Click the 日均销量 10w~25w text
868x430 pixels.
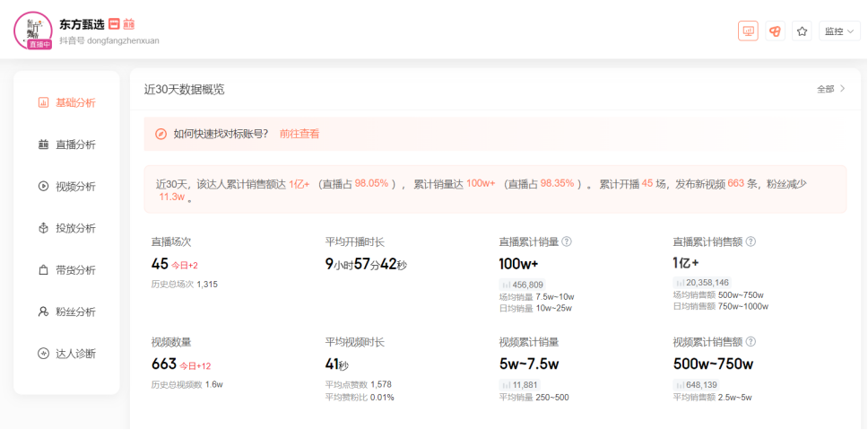point(535,308)
